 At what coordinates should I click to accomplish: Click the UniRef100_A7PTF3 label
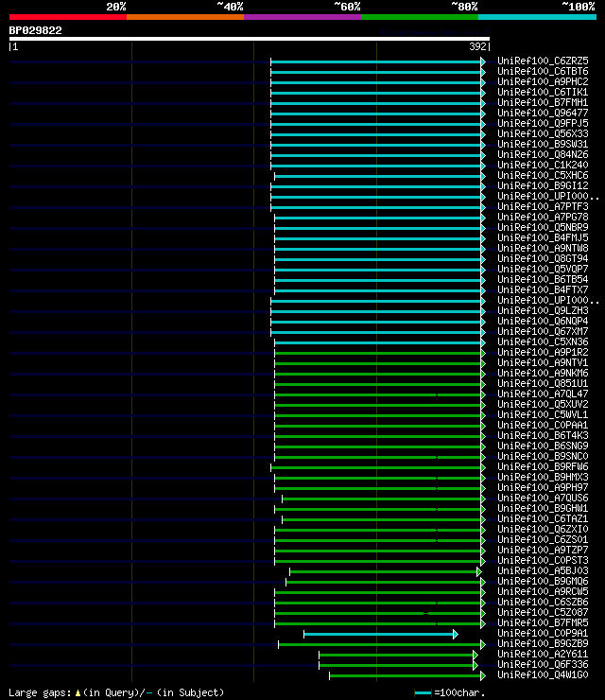pos(543,207)
